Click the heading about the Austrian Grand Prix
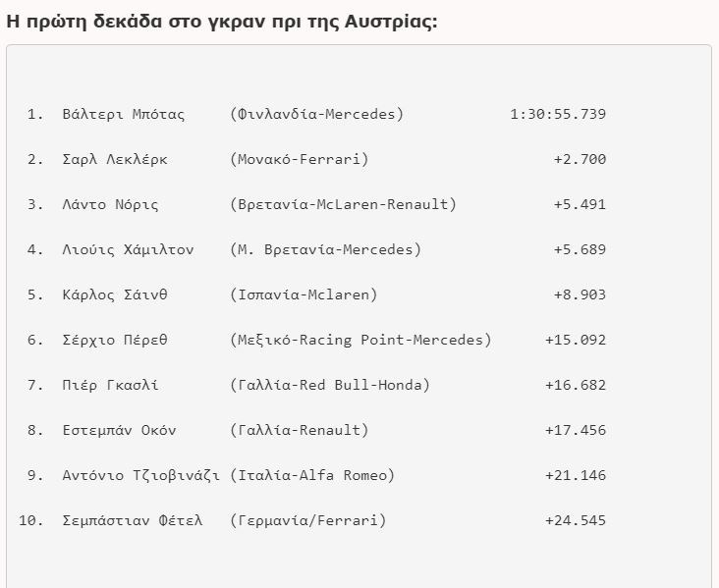This screenshot has width=719, height=588. (222, 22)
